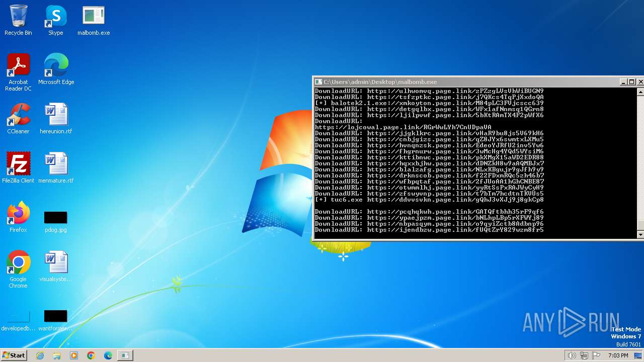644x362 pixels.
Task: Select the pdog.jpg image file
Action: point(56,221)
